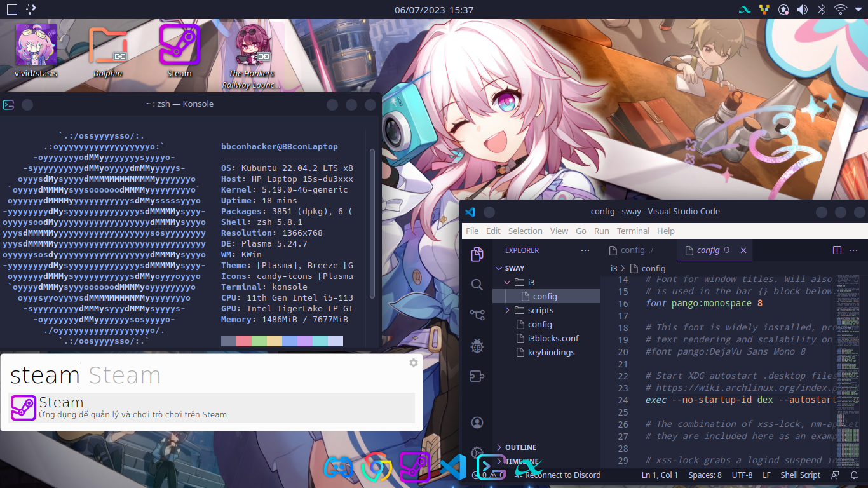868x488 pixels.
Task: Open the Steam desktop shortcut
Action: click(x=179, y=50)
